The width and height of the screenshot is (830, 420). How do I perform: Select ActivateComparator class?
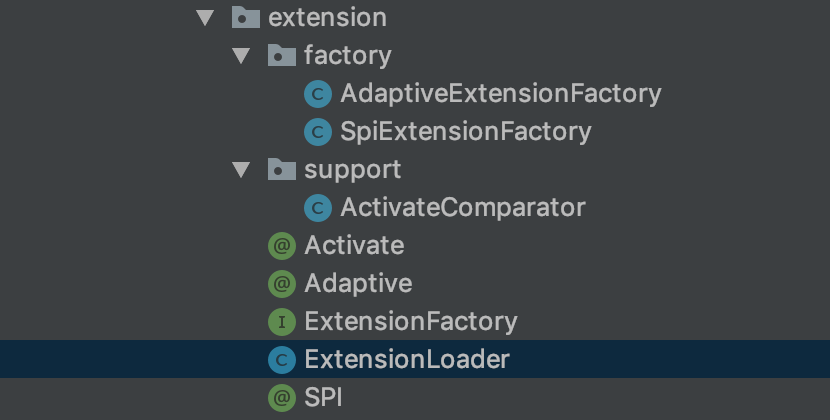click(x=462, y=208)
